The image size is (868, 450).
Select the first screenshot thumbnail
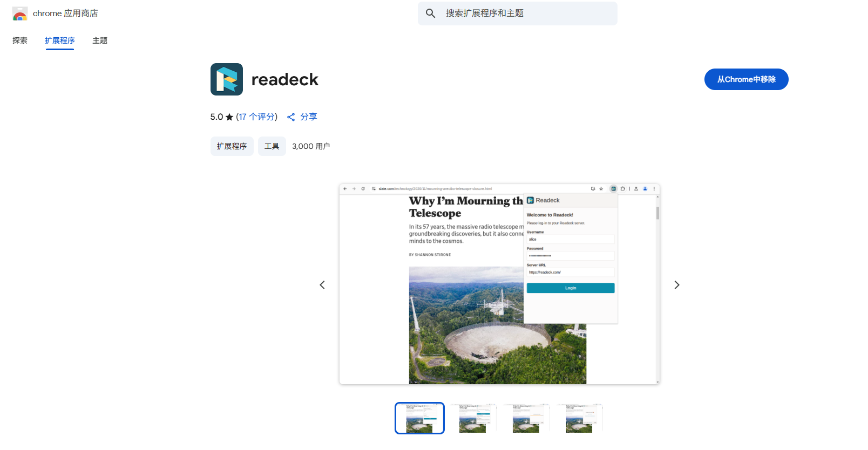point(419,418)
